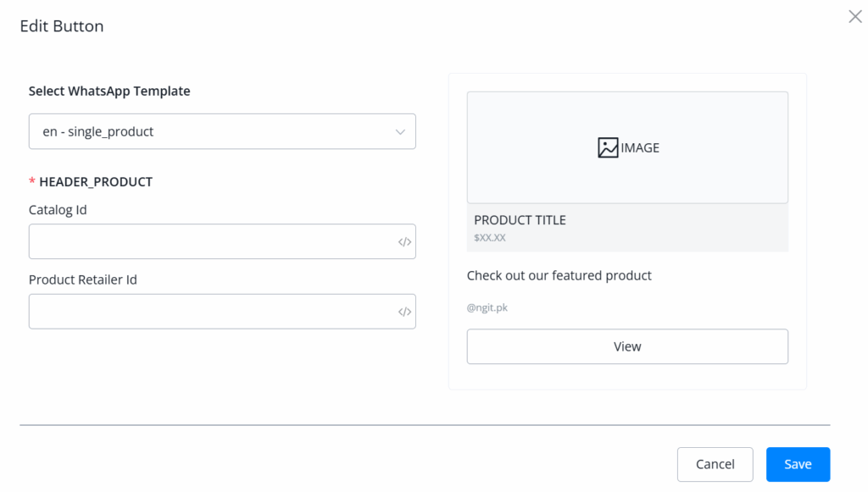Click the code icon in Product Retailer Id
The image size is (868, 492).
404,312
